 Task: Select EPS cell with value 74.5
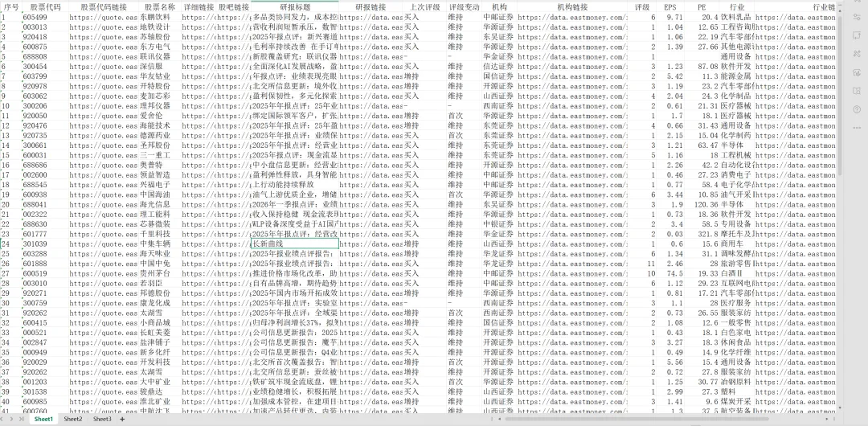point(669,273)
